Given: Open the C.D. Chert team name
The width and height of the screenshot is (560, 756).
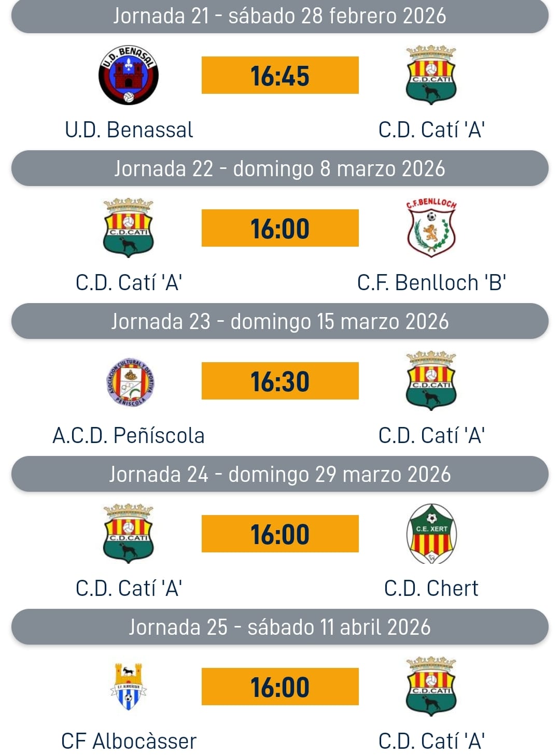Looking at the screenshot, I should pos(431,588).
